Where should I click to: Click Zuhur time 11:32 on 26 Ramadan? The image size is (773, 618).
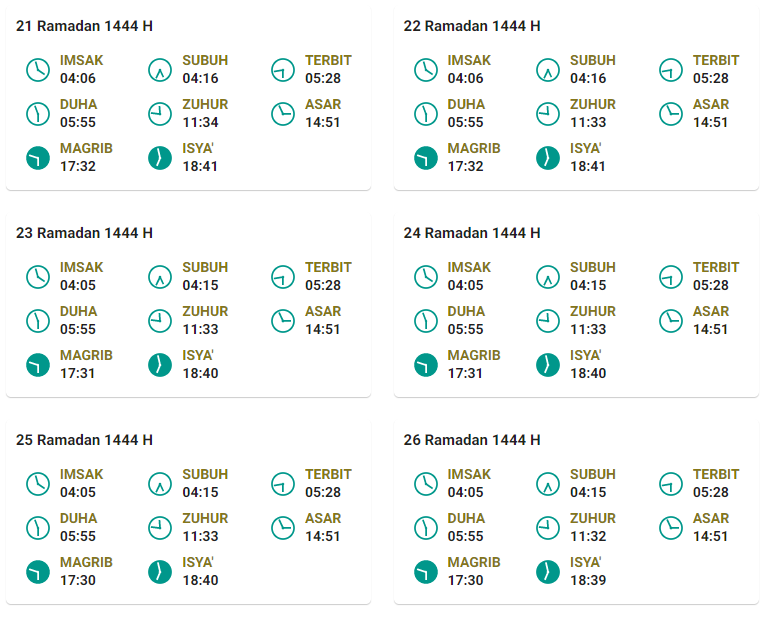(588, 536)
